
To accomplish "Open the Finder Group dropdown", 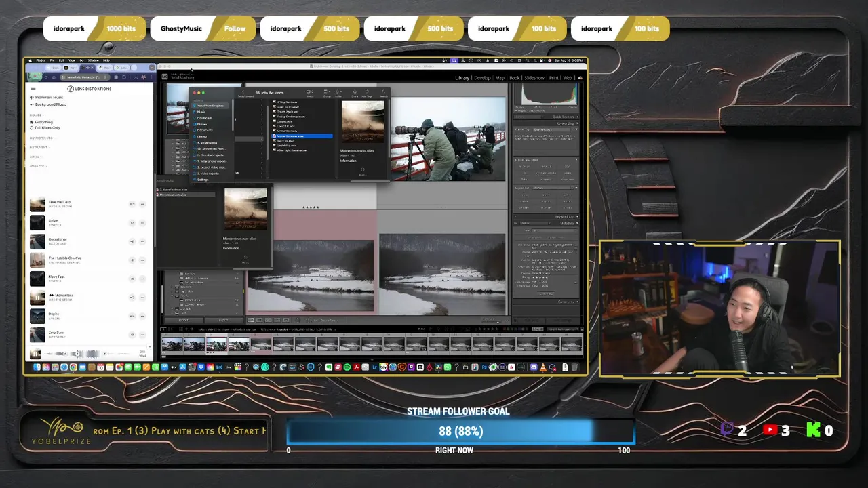I will click(x=328, y=93).
